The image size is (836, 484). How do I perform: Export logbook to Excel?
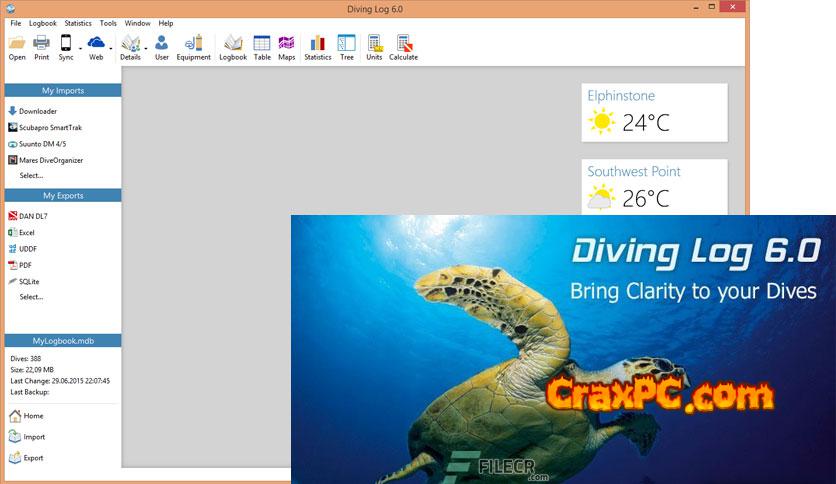(27, 232)
